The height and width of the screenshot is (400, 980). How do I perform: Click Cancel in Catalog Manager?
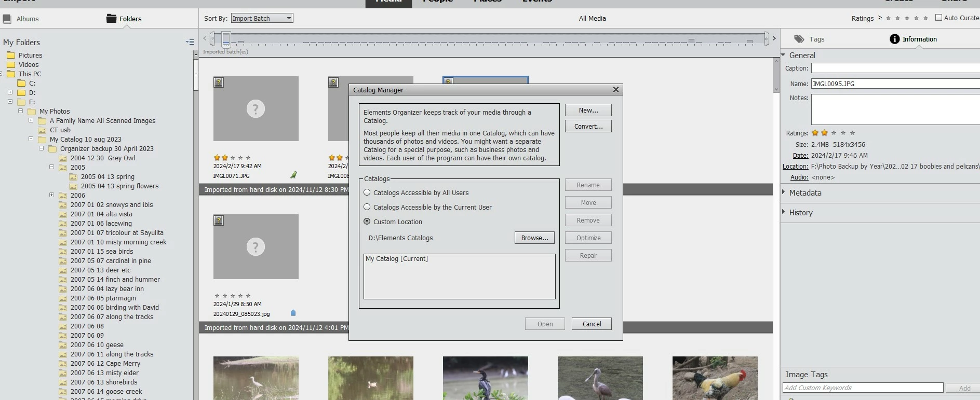pyautogui.click(x=592, y=324)
